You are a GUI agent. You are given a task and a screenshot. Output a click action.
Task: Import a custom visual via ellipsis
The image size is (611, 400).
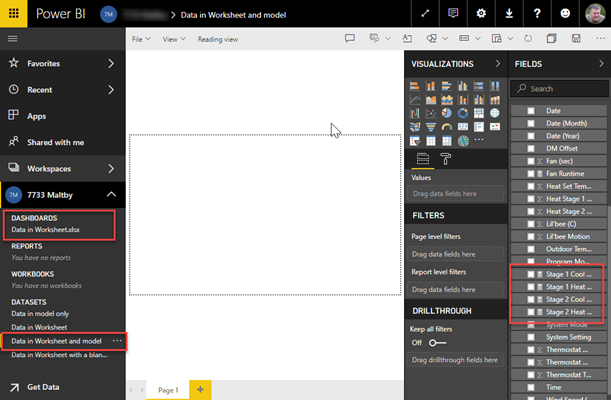pos(479,139)
